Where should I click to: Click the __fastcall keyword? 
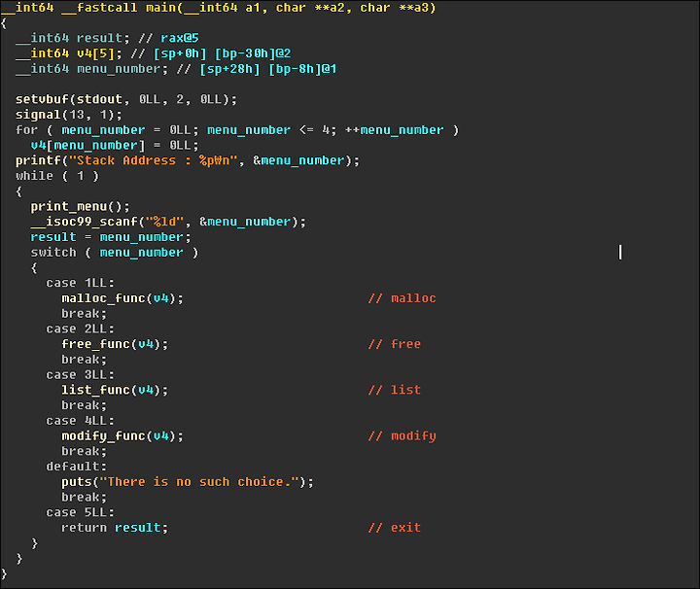[x=99, y=8]
